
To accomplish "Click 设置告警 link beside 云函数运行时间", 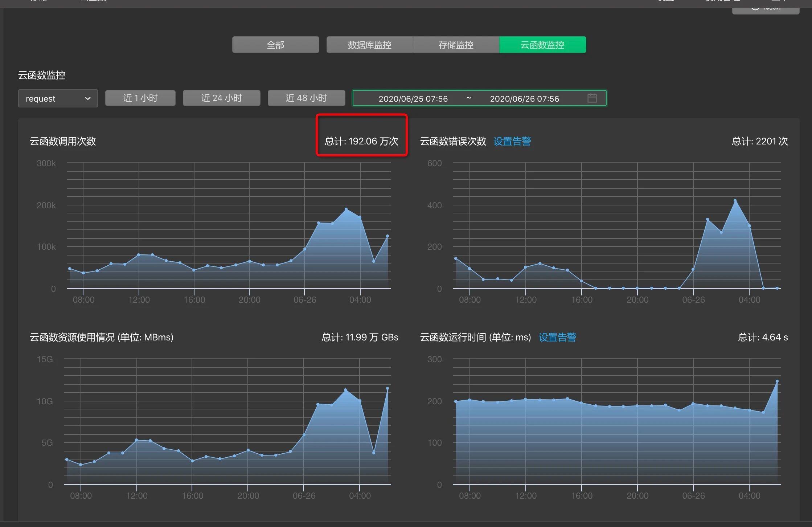I will pos(557,337).
